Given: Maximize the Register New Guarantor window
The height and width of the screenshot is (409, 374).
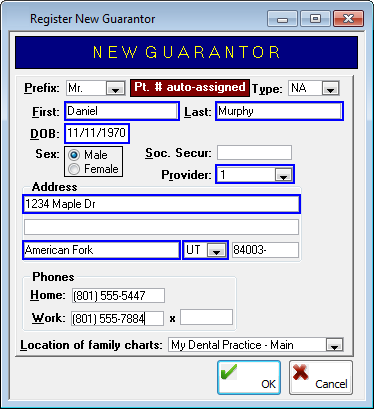Looking at the screenshot, I should click(x=315, y=19).
